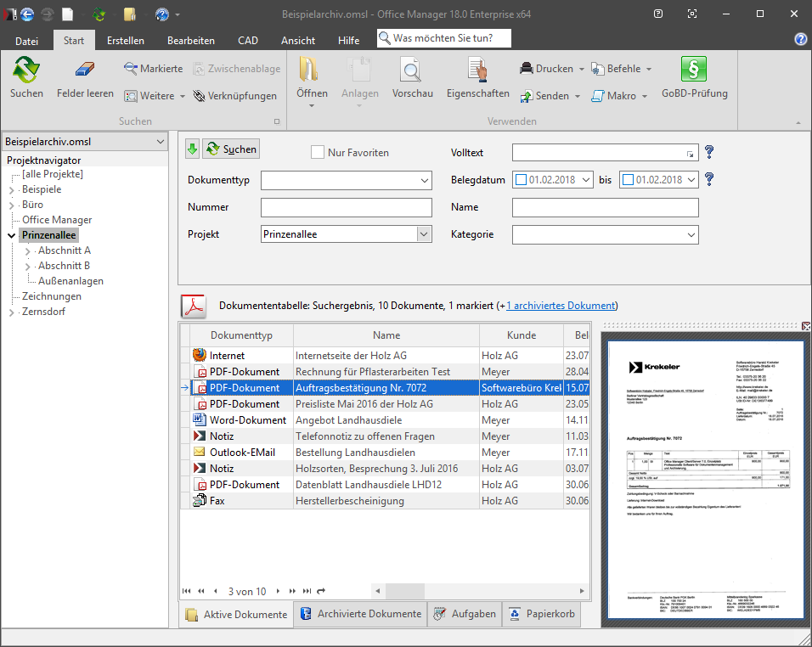Click the Verknüpfungen icon in the ribbon
Image resolution: width=812 pixels, height=647 pixels.
(200, 96)
